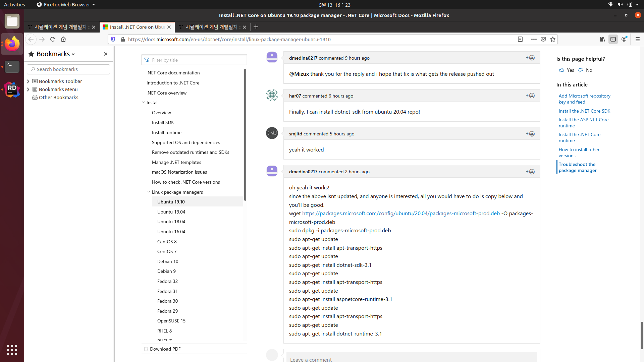Expand the Bookmarks Toolbar folder
This screenshot has width=644, height=362.
point(28,81)
